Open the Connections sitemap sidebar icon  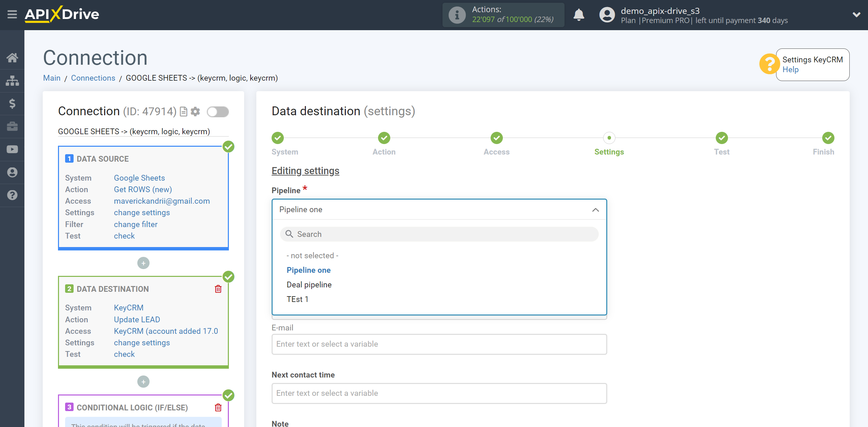[x=12, y=81]
